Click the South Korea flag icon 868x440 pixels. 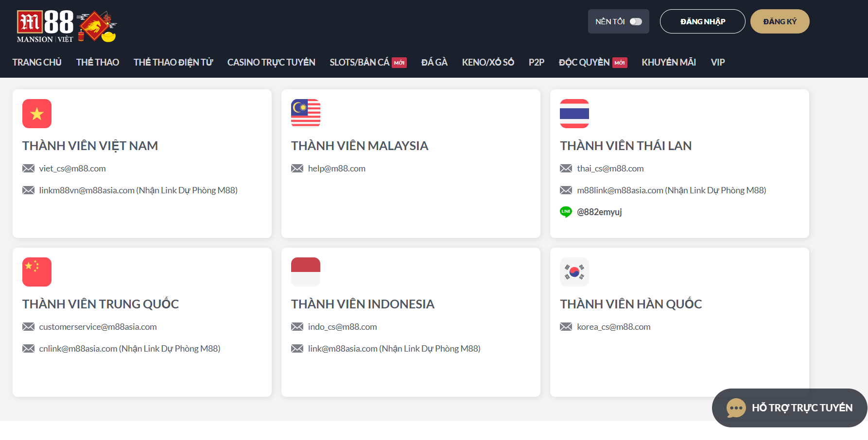pyautogui.click(x=574, y=272)
